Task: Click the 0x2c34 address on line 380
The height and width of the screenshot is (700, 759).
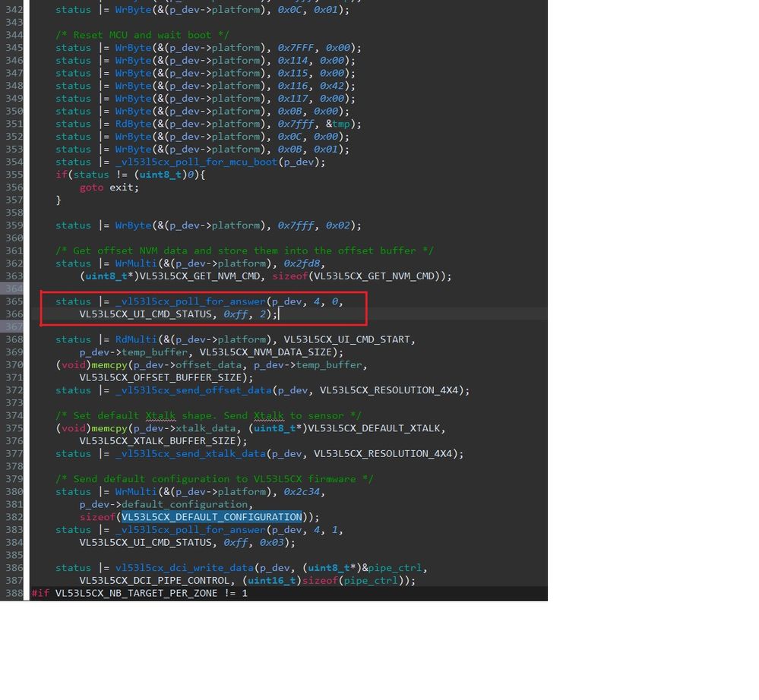Action: 302,492
